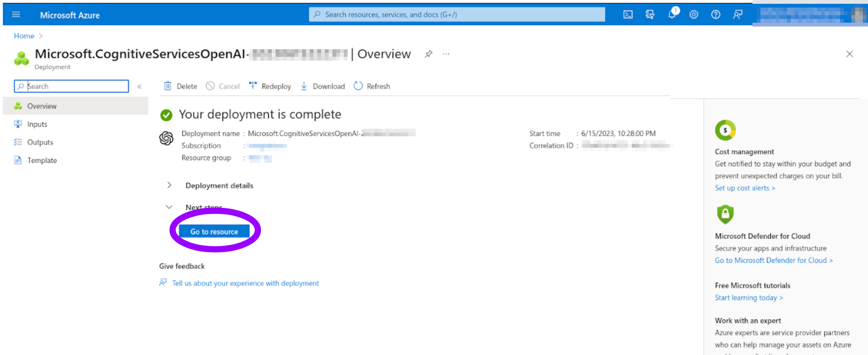Click the "Free Microsoft tutorials" heading
The width and height of the screenshot is (868, 355).
[752, 285]
